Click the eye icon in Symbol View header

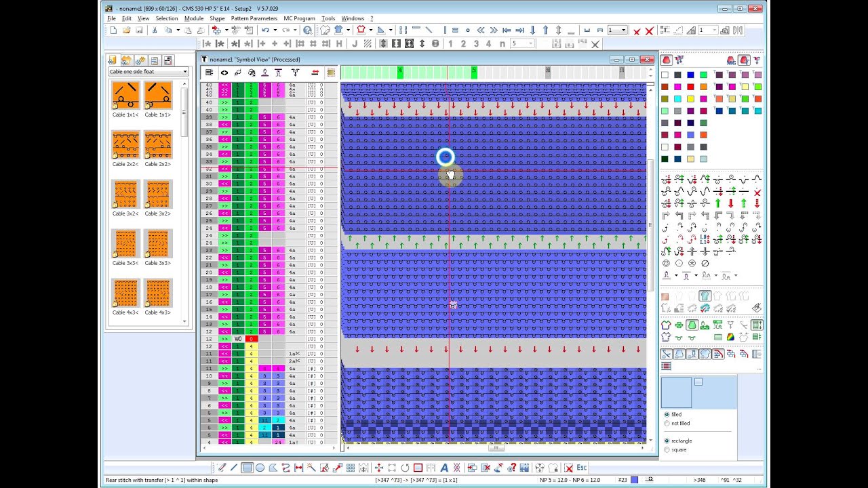tap(224, 73)
